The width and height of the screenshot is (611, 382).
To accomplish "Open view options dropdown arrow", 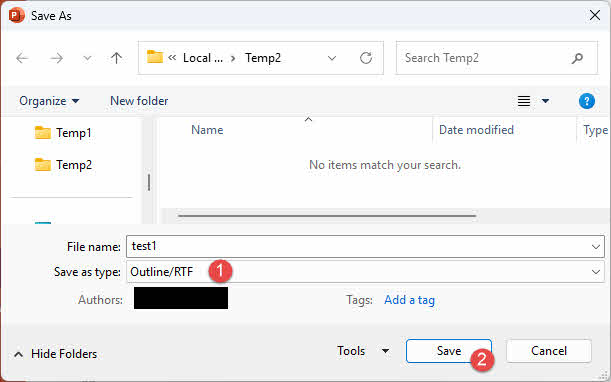I will (545, 101).
